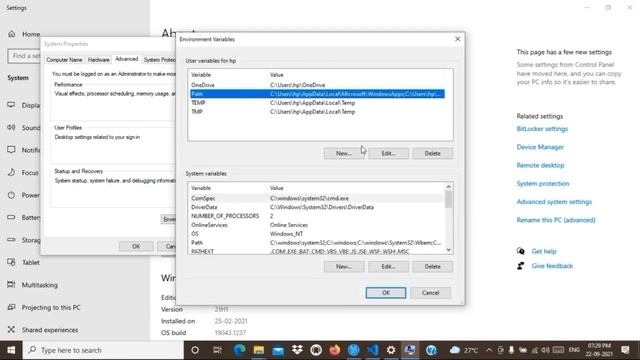Open Tablet settings in the sidebar

coord(24,262)
